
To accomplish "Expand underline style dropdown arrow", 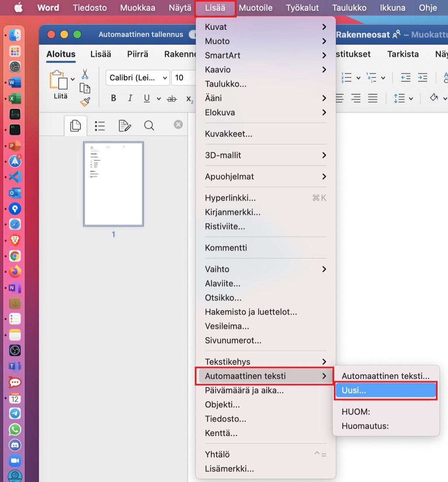I will click(159, 99).
